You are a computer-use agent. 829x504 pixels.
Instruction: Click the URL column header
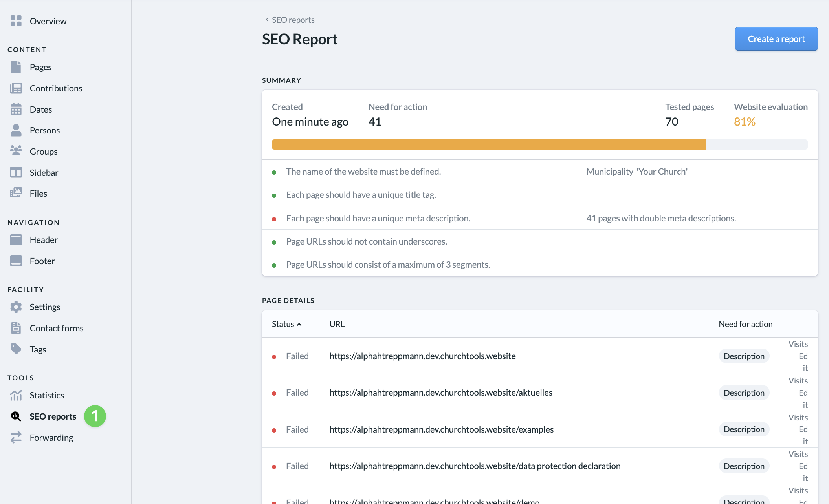(x=337, y=324)
